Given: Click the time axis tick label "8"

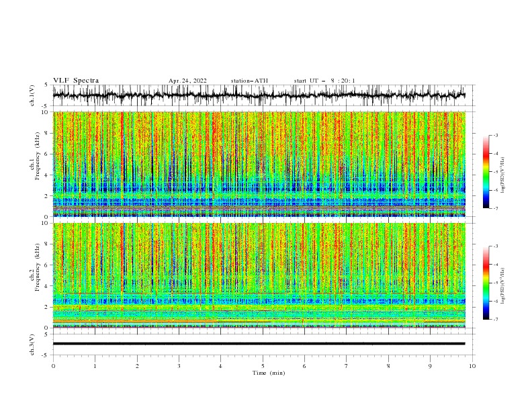Looking at the screenshot, I should [x=388, y=366].
